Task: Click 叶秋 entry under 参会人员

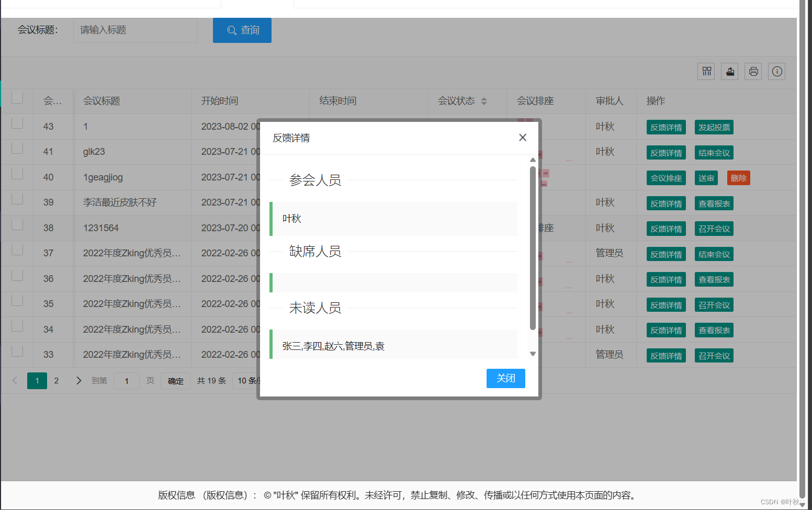Action: pyautogui.click(x=292, y=219)
